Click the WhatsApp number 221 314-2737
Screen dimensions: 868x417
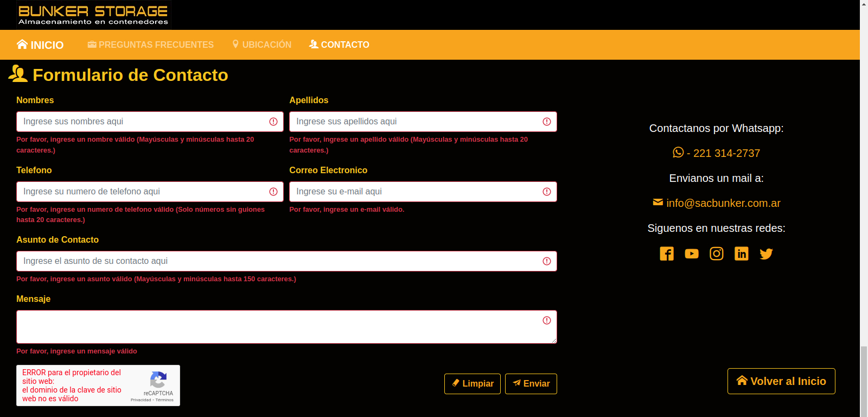coord(716,153)
